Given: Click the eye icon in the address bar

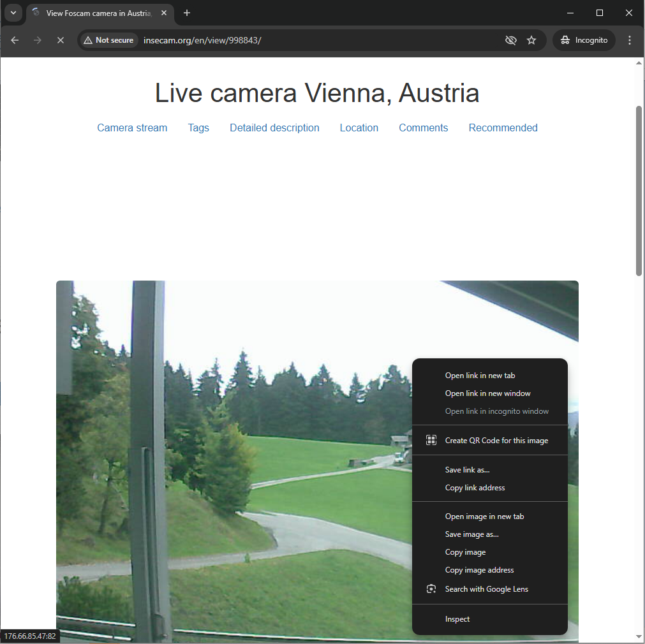Looking at the screenshot, I should pos(510,40).
